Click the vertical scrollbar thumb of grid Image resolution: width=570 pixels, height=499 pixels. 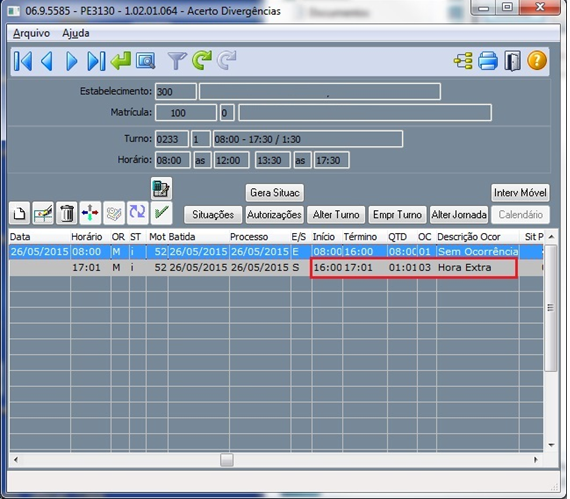tap(551, 308)
